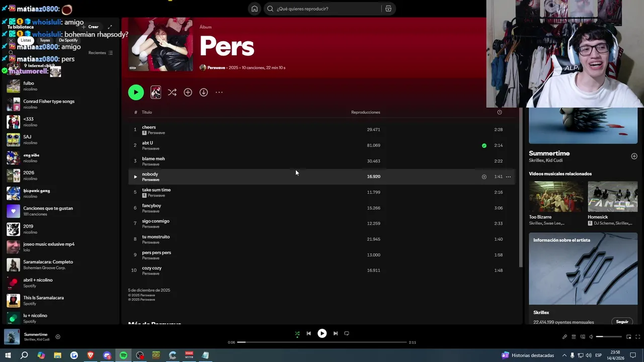Select the Listas filter chip

[x=26, y=40]
